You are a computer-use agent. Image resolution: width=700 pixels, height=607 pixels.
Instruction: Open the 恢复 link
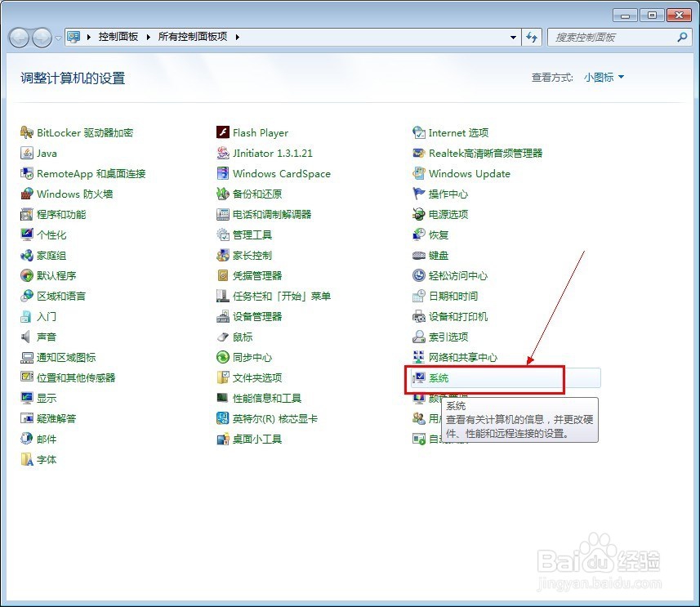click(439, 235)
